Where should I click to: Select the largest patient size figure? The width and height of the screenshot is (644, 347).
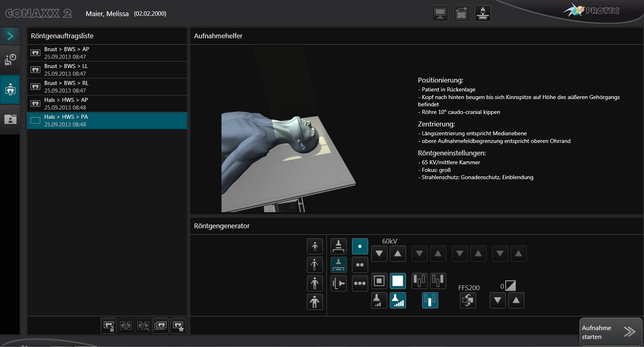pyautogui.click(x=315, y=302)
